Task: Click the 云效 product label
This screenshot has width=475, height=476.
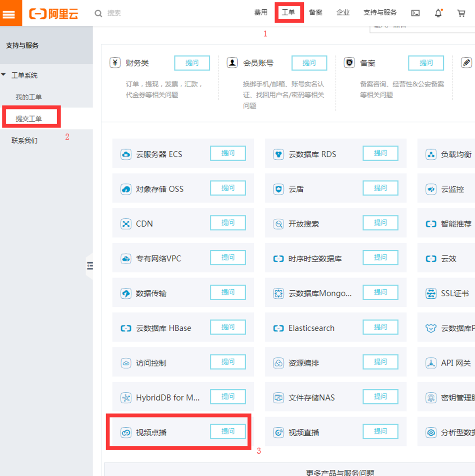Action: pos(449,259)
